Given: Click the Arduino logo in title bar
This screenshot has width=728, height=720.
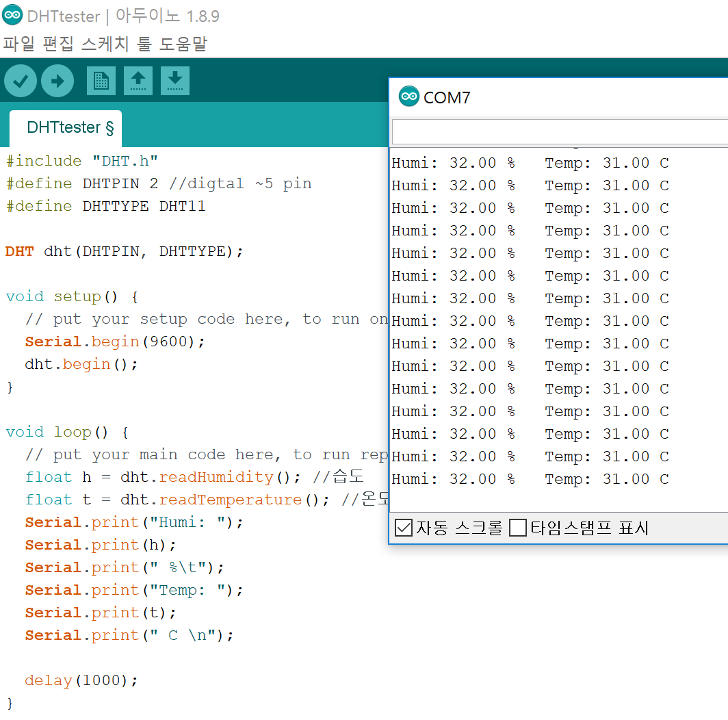Looking at the screenshot, I should click(x=12, y=15).
